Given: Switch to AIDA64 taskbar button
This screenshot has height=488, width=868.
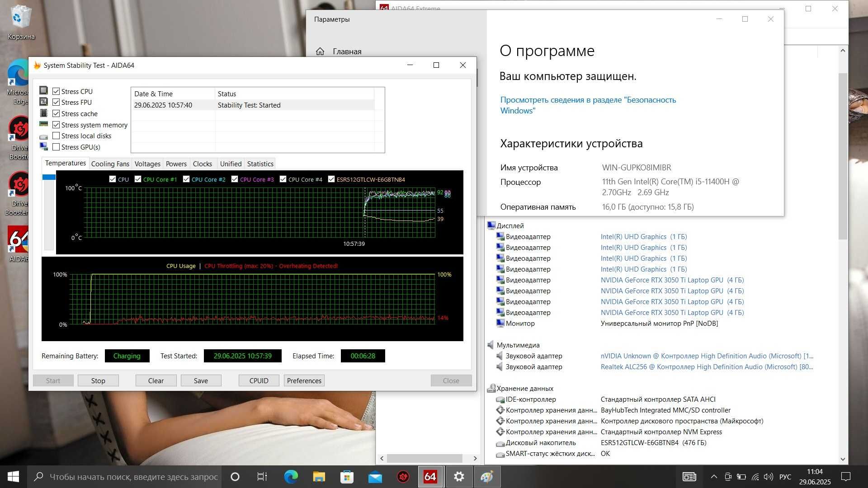Looking at the screenshot, I should tap(430, 477).
